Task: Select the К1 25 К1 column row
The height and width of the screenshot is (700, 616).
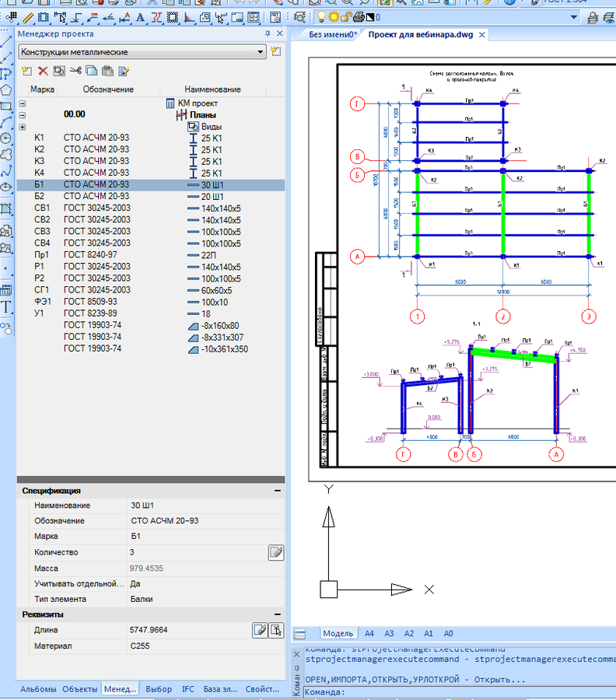Action: 151,138
